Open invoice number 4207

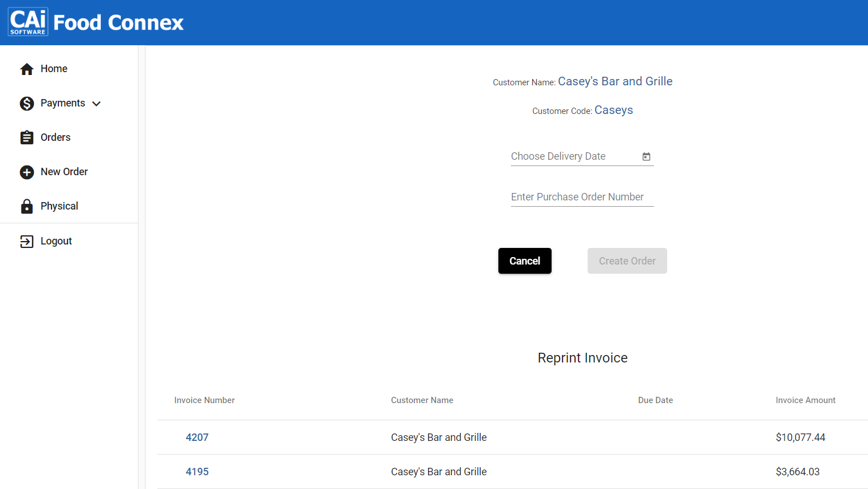[197, 437]
